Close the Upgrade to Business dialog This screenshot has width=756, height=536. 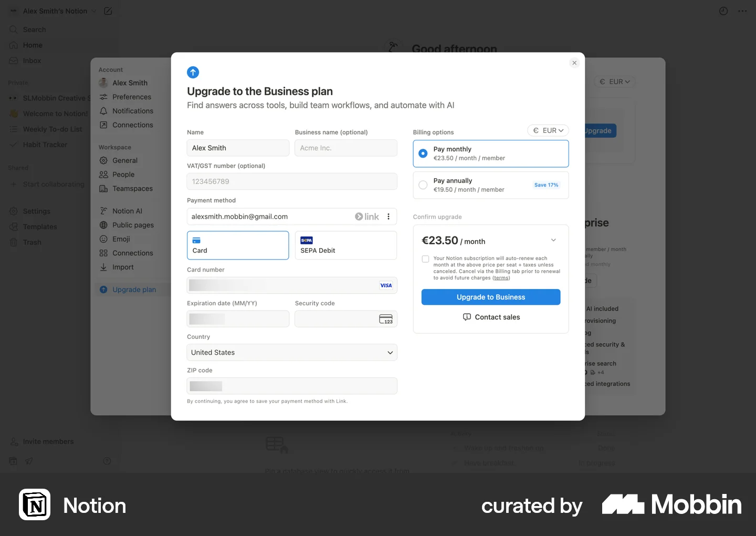[574, 63]
